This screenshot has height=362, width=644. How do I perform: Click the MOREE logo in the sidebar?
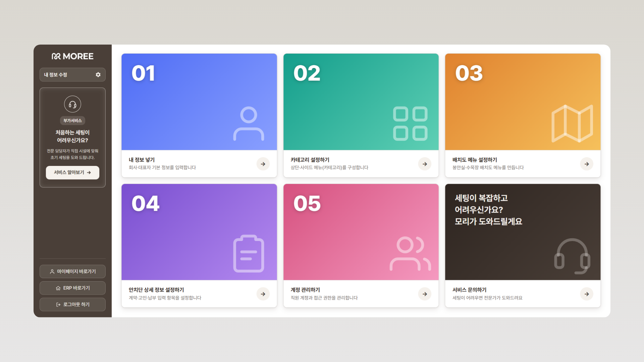pos(72,56)
